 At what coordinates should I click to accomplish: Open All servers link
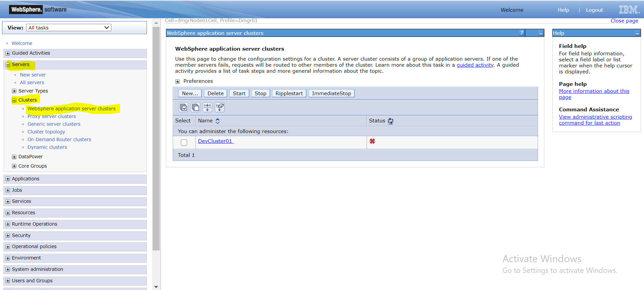pos(32,82)
